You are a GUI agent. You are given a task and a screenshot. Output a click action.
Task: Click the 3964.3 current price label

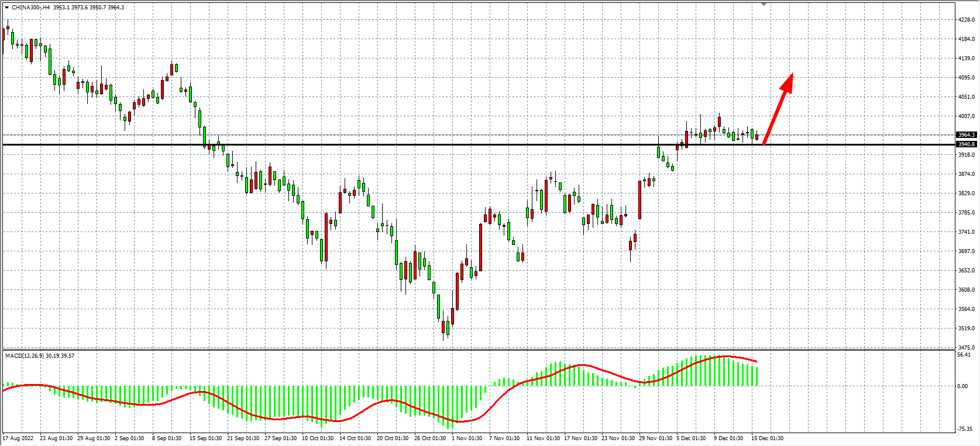tap(966, 135)
